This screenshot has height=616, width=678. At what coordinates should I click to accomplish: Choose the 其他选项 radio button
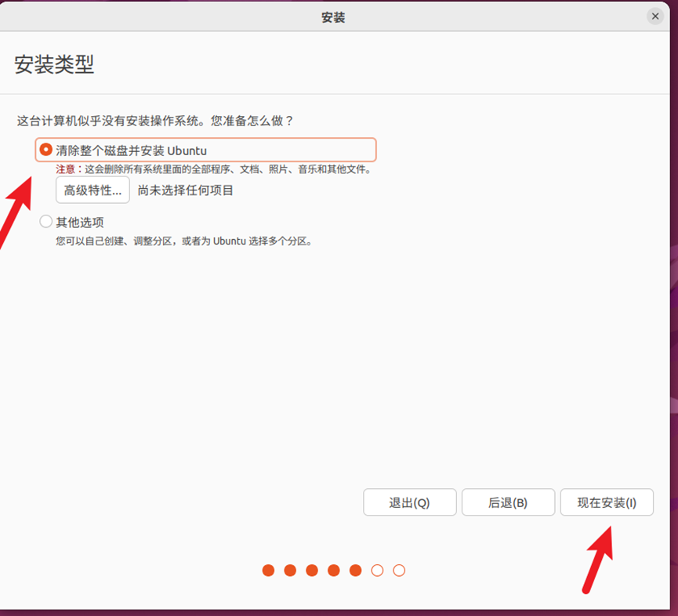45,222
